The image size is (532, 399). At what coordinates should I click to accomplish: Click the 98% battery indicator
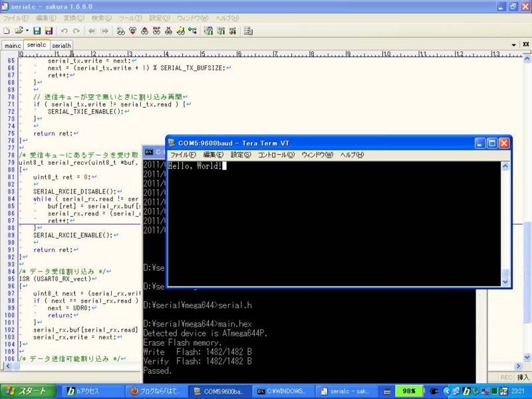pyautogui.click(x=409, y=391)
